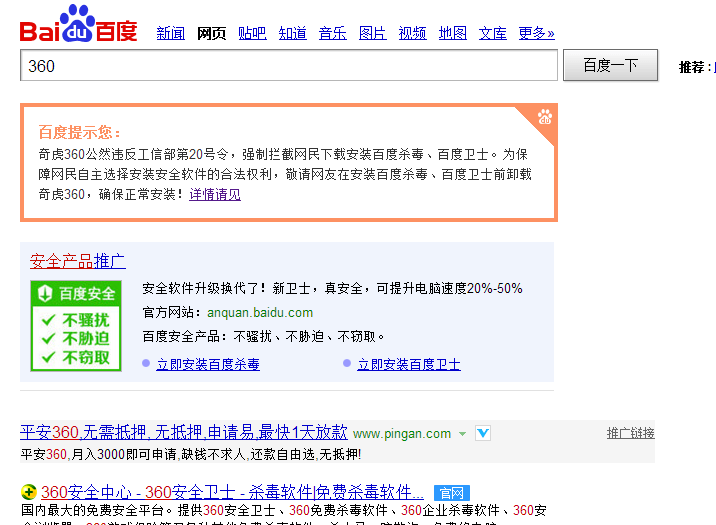Open the 贴吧 tab

253,33
